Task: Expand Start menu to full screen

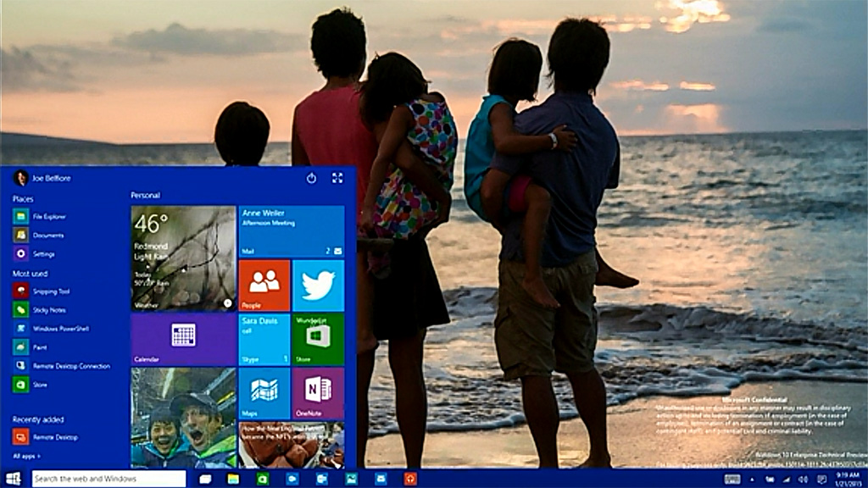Action: [337, 178]
